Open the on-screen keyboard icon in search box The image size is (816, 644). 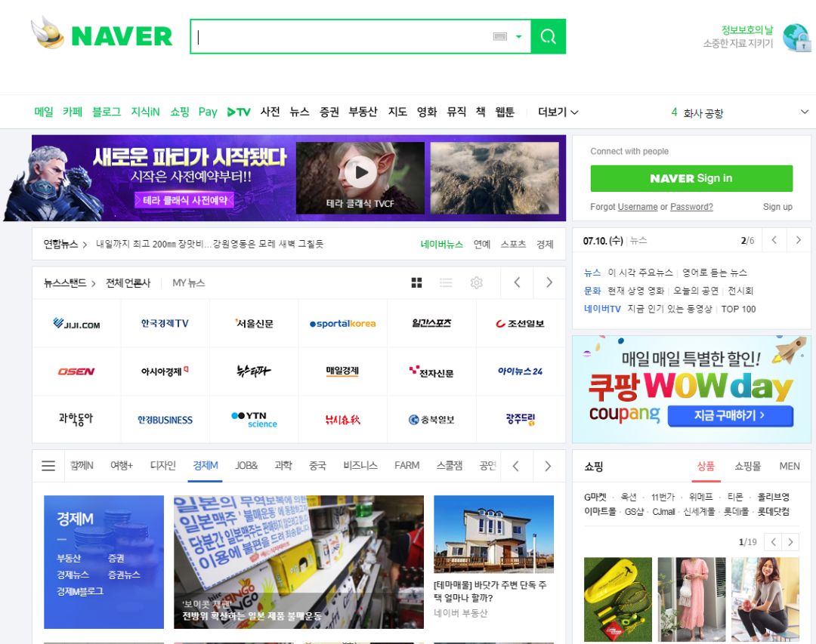pyautogui.click(x=499, y=36)
